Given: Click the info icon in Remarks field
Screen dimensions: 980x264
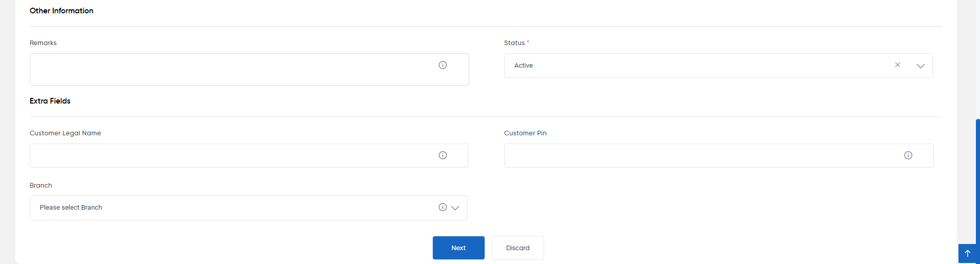Looking at the screenshot, I should tap(443, 65).
